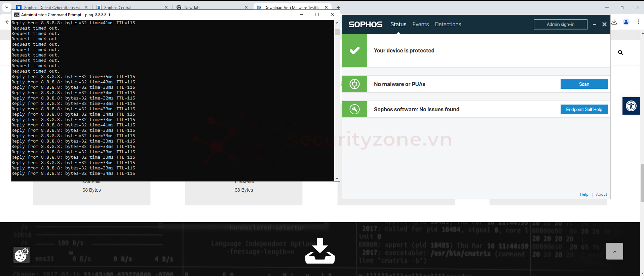Click the Sophos software wrench icon
Screen dimensions: 644x276
click(354, 109)
